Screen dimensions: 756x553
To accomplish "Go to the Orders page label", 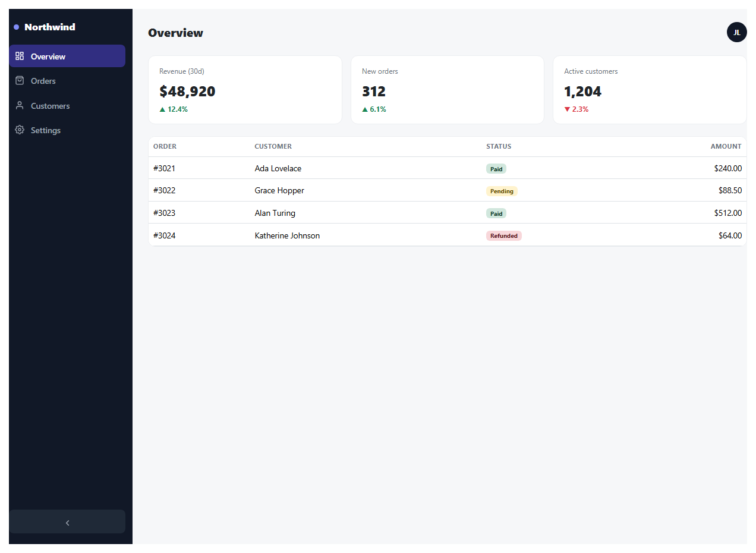I will [43, 81].
